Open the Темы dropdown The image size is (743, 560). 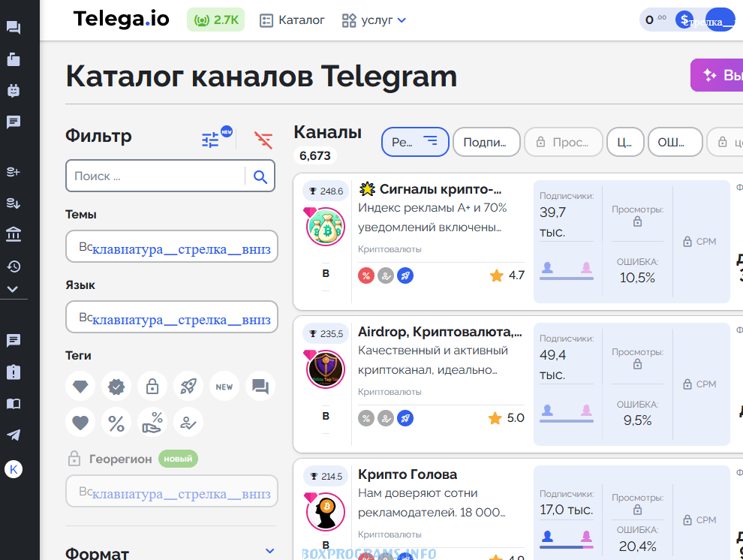(172, 247)
